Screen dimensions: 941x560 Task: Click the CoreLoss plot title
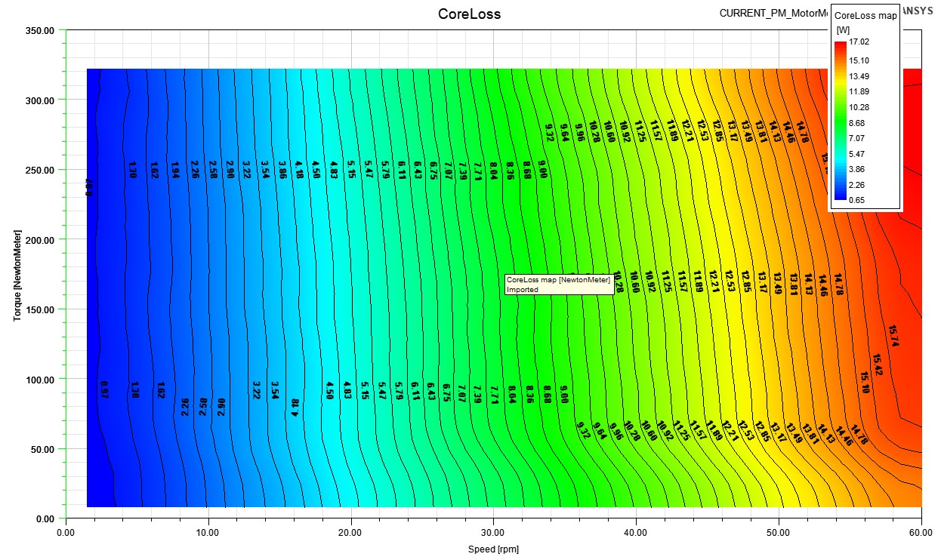pos(469,14)
